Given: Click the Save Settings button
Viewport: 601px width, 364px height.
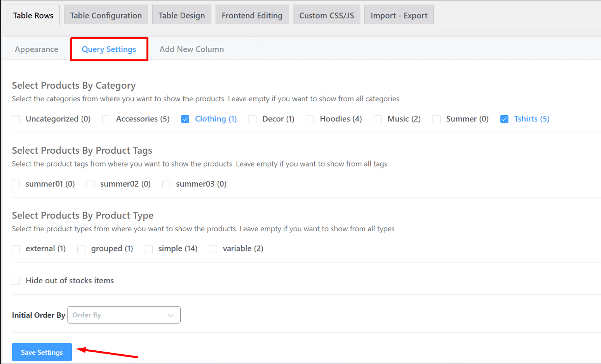Looking at the screenshot, I should coord(41,352).
